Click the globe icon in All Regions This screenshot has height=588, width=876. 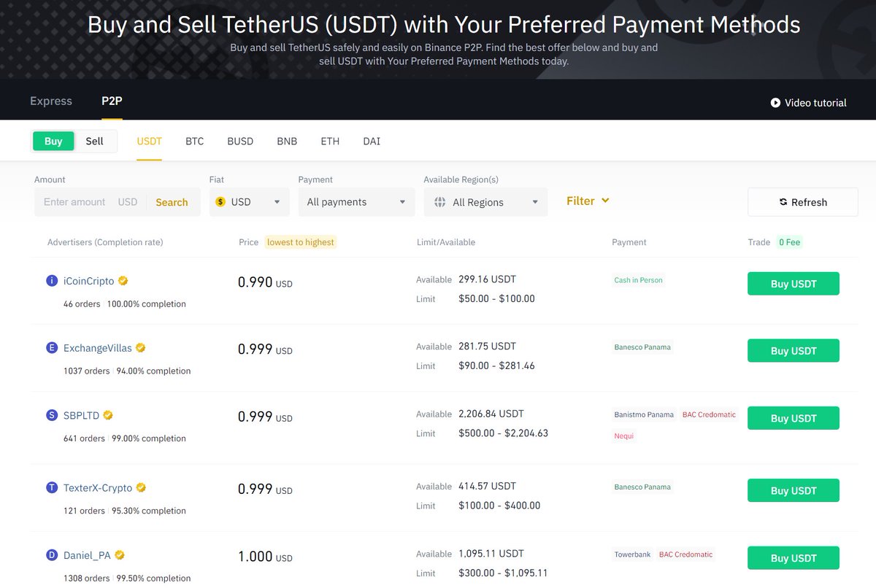(440, 202)
